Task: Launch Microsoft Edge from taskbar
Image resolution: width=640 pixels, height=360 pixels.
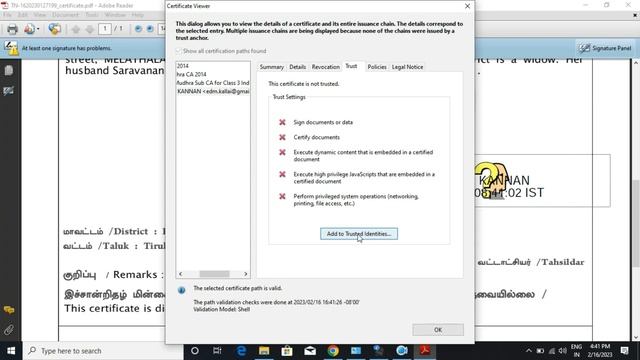Action: coord(241,351)
